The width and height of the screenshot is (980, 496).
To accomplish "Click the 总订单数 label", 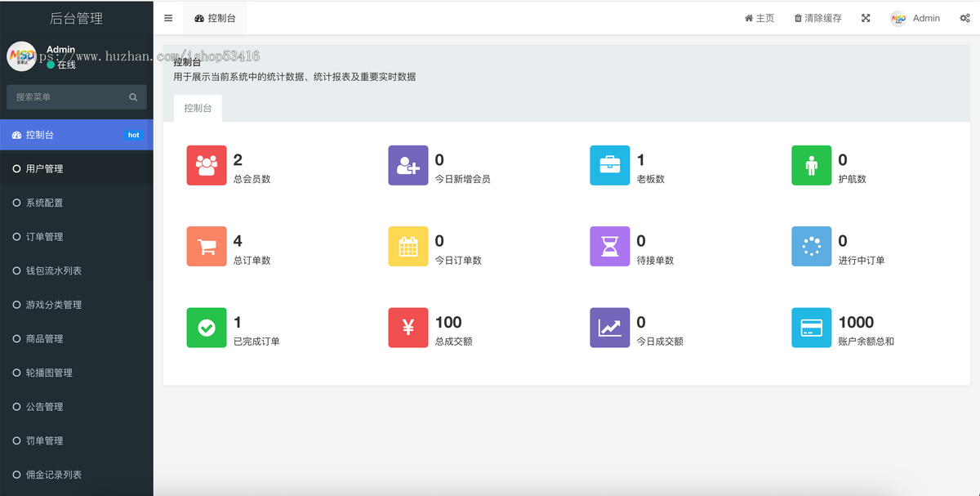I will tap(252, 261).
